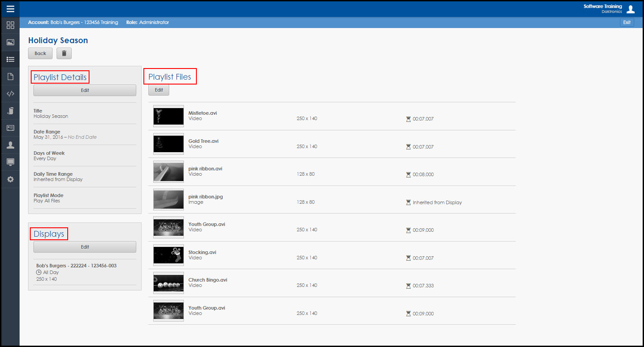The image size is (644, 347).
Task: Click Edit under Playlist Files
Action: pos(159,90)
